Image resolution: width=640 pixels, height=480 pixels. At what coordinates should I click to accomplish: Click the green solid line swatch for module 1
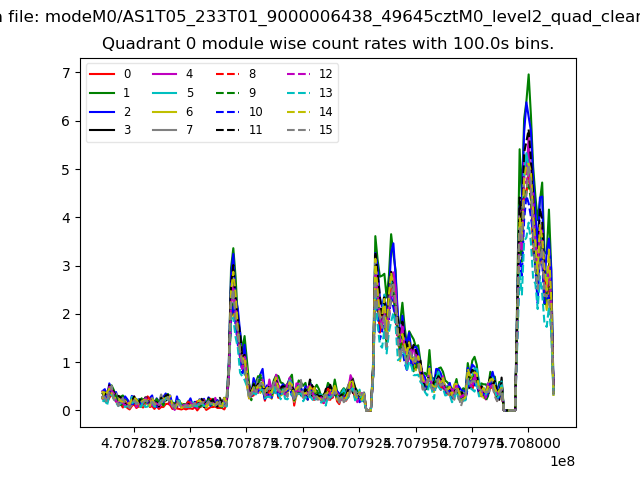(x=102, y=93)
